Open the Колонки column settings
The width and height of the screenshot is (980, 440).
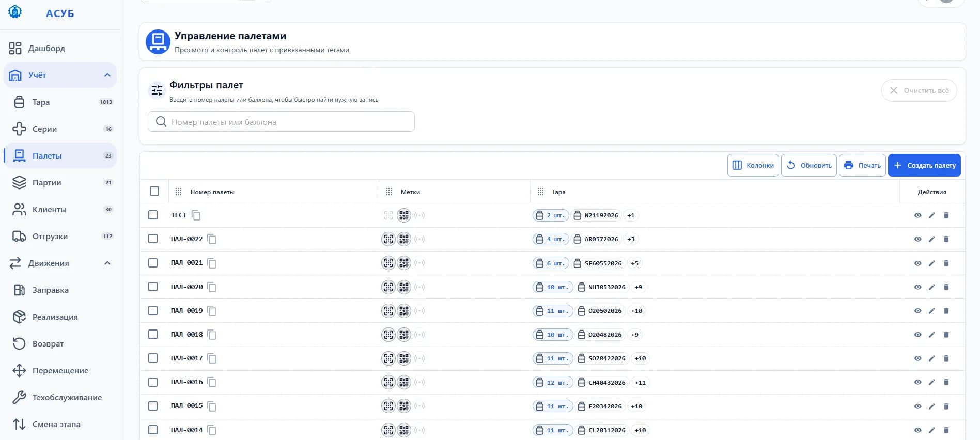753,165
